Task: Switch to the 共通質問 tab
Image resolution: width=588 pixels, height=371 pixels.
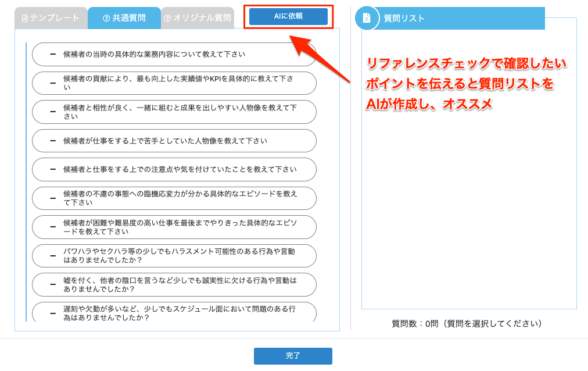Action: 124,17
